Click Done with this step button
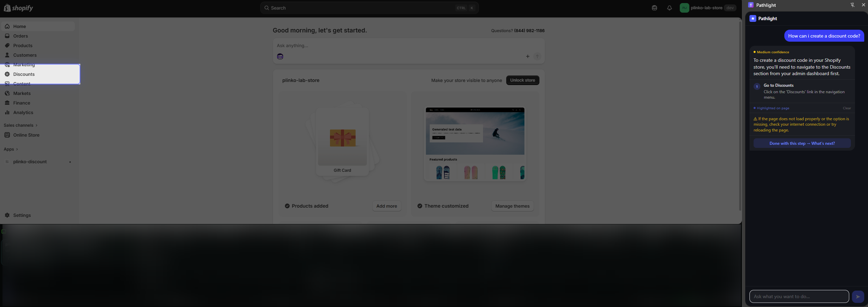Viewport: 868px width, 307px height. click(x=802, y=143)
